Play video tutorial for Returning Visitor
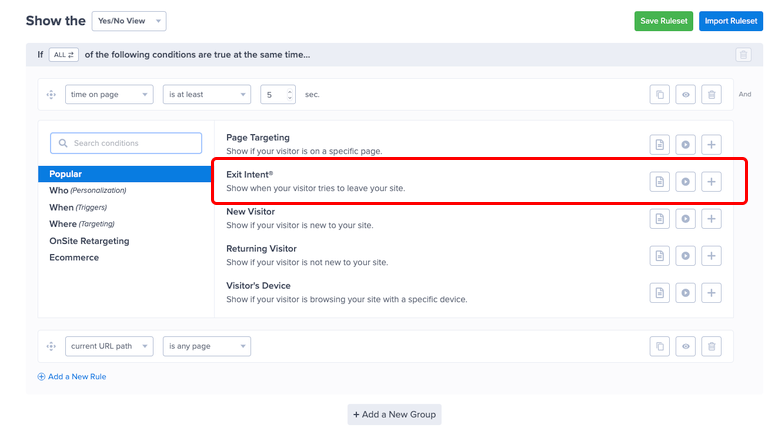775x441 pixels. (686, 256)
